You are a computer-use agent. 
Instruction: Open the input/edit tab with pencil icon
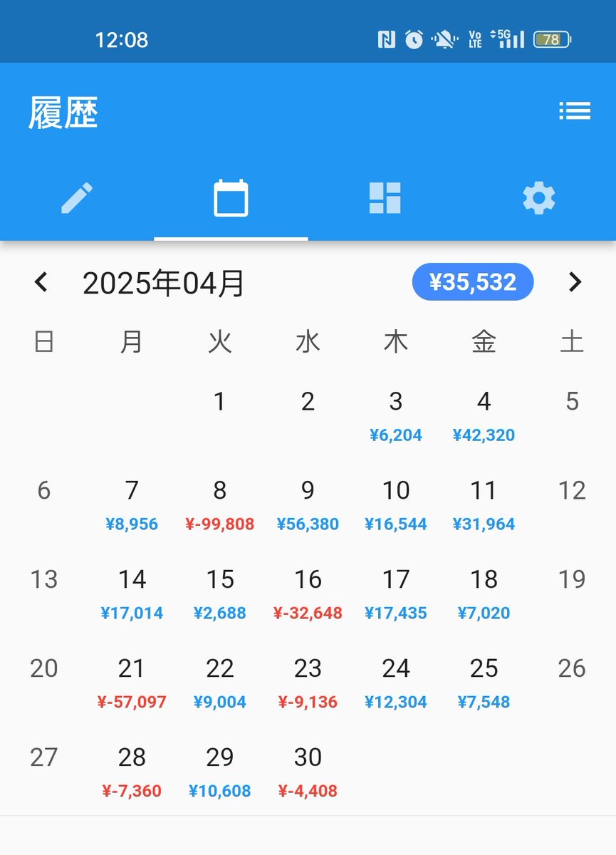tap(78, 198)
